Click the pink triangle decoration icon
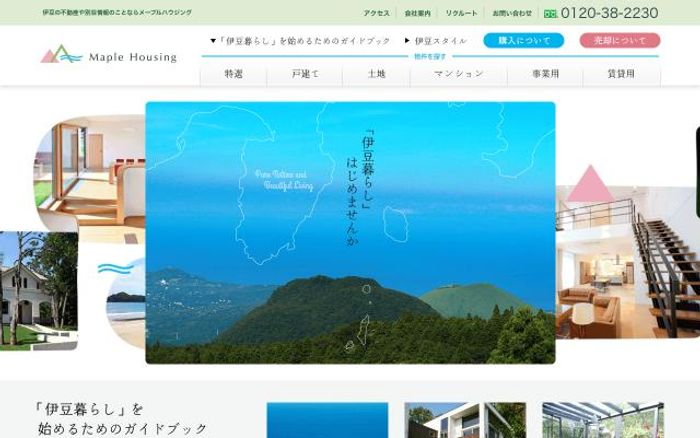Viewport: 700px width, 438px height. [590, 184]
